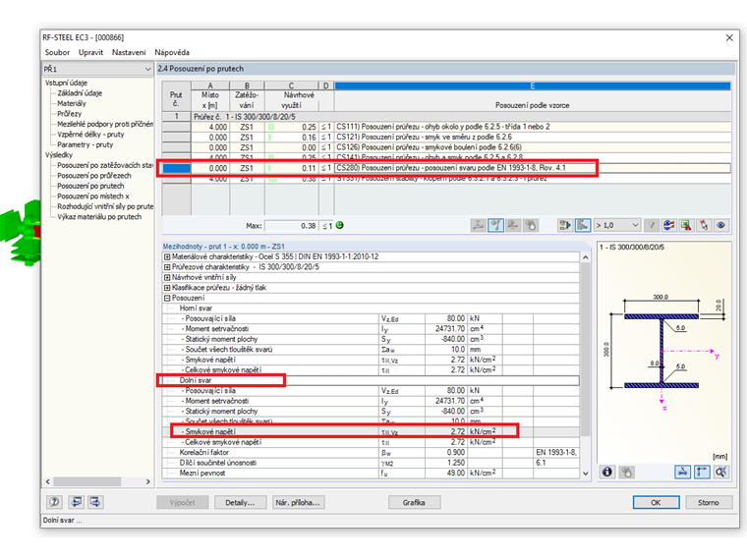Image resolution: width=747 pixels, height=560 pixels.
Task: Export table to Excel icon
Action: click(x=686, y=225)
